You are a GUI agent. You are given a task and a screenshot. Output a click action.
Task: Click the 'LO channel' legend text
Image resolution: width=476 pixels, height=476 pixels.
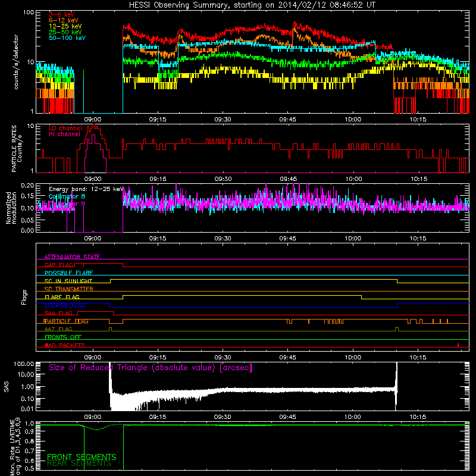65,128
